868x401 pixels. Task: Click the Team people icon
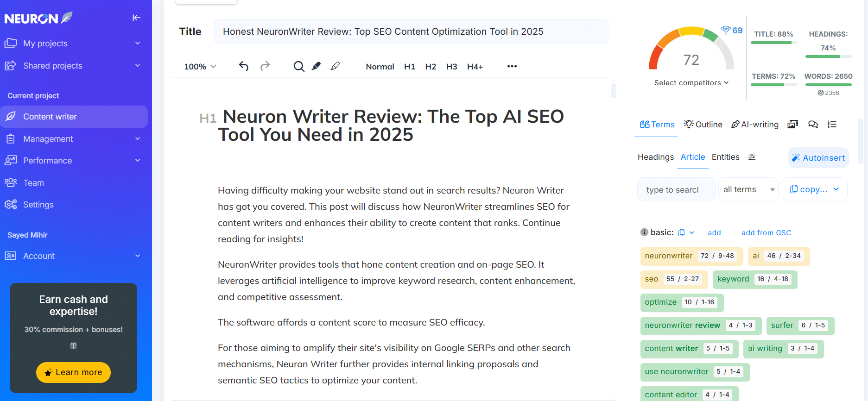[x=11, y=182]
